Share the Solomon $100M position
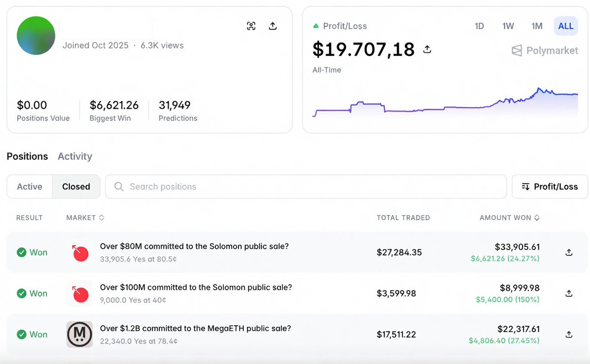The image size is (590, 364). [569, 293]
